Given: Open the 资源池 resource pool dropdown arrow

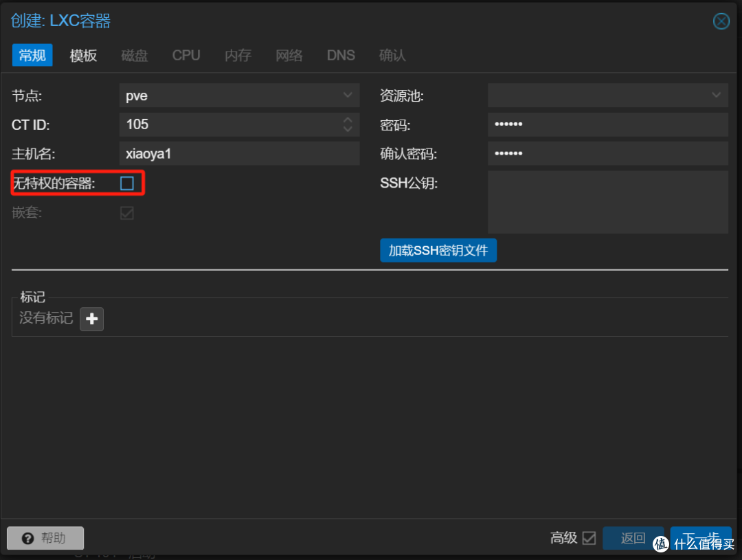Looking at the screenshot, I should point(716,95).
